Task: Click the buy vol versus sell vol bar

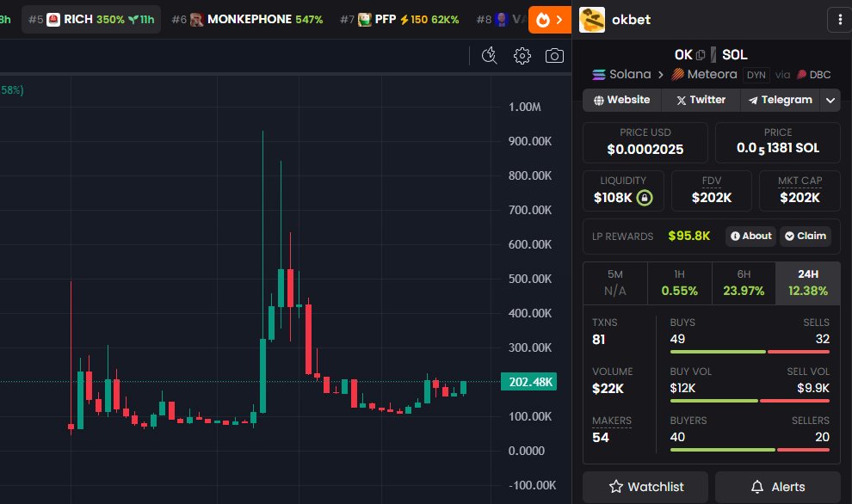Action: [750, 401]
